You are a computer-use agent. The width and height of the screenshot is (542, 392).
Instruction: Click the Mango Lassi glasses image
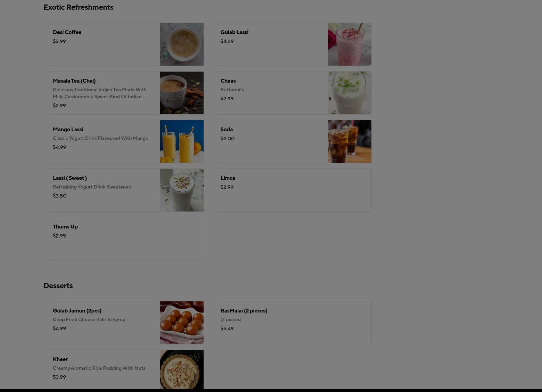click(182, 141)
